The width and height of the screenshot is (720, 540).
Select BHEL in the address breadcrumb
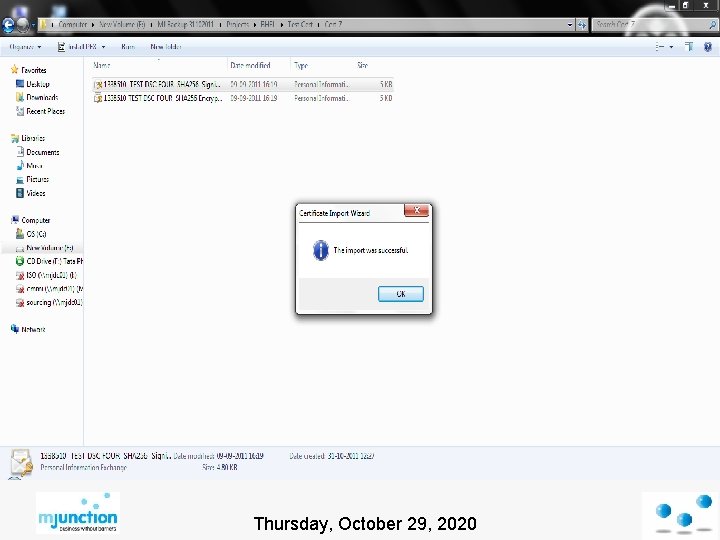pos(267,24)
